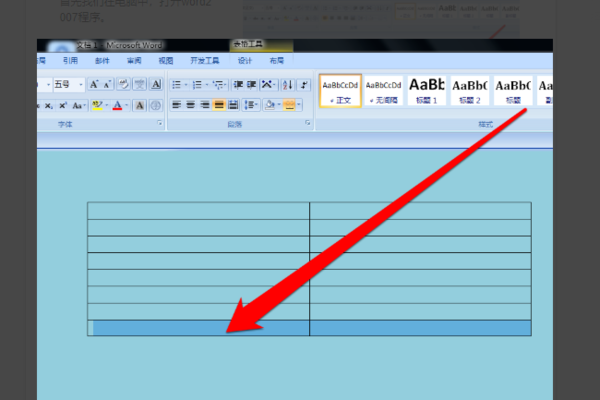Center the paragraph text
The image size is (600, 400).
pos(191,104)
